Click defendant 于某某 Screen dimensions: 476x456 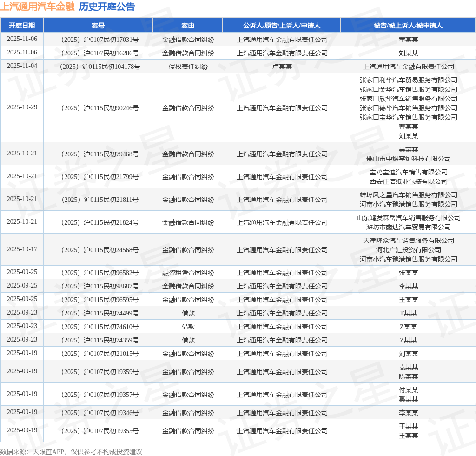tap(408, 426)
